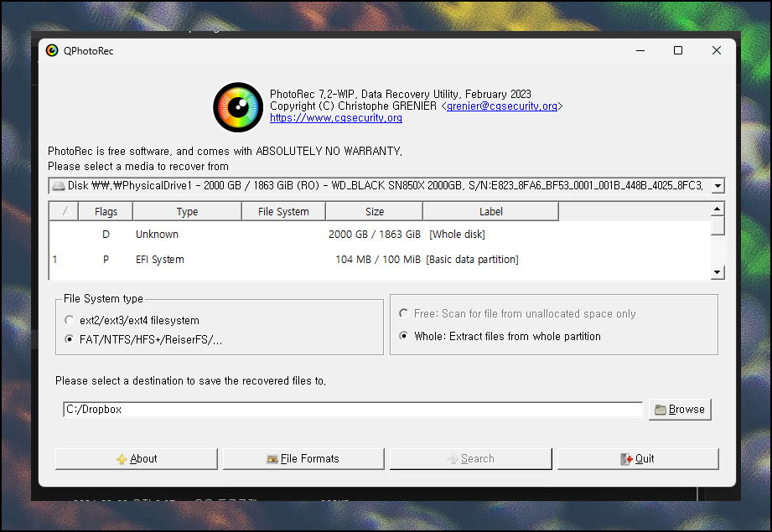This screenshot has width=772, height=532.
Task: Click the partition list scroll down arrow
Action: point(718,272)
